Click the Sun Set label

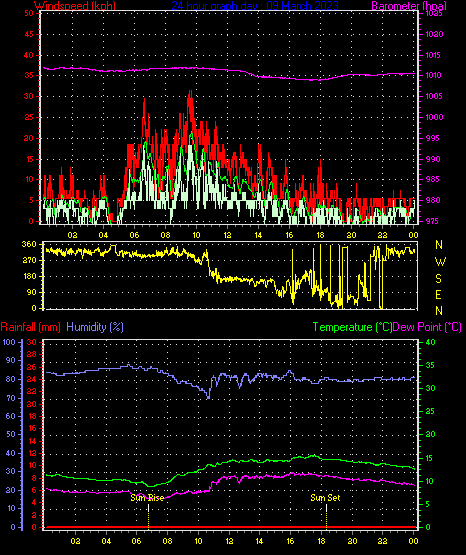coord(325,498)
